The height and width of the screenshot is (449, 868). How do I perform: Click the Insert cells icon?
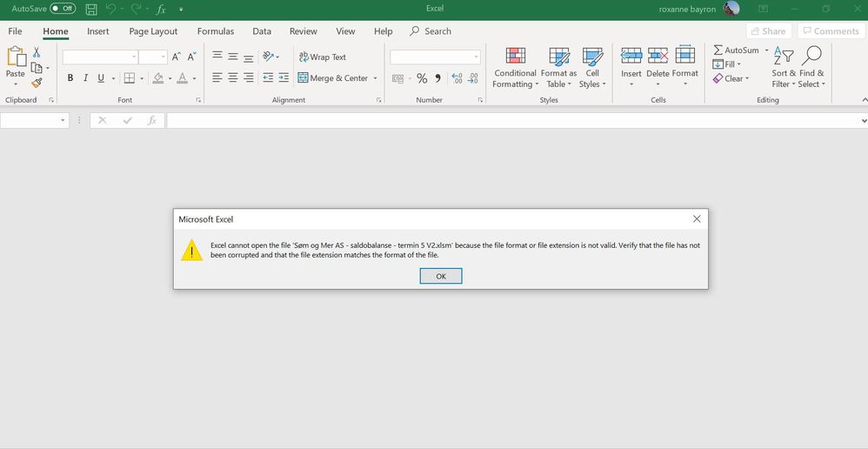click(631, 56)
